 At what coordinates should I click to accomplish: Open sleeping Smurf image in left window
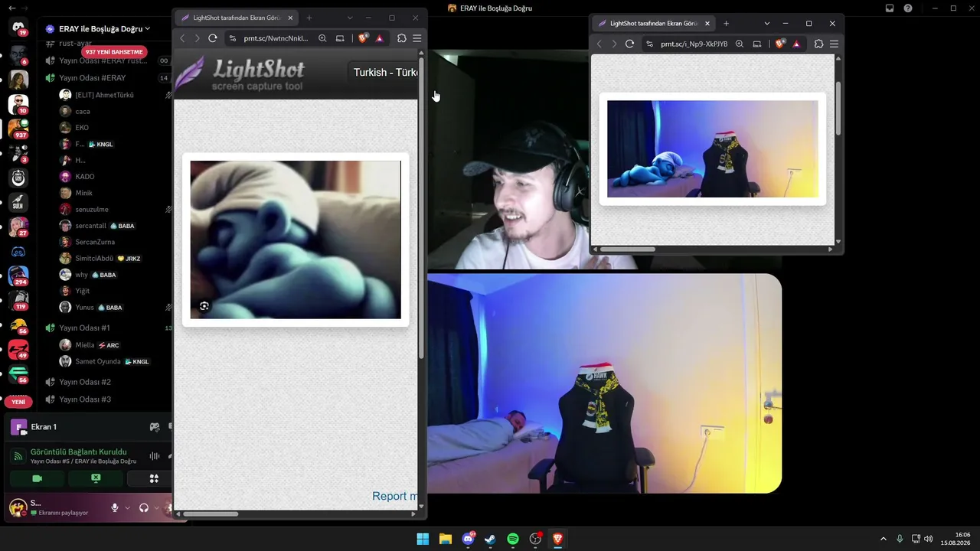(x=296, y=240)
